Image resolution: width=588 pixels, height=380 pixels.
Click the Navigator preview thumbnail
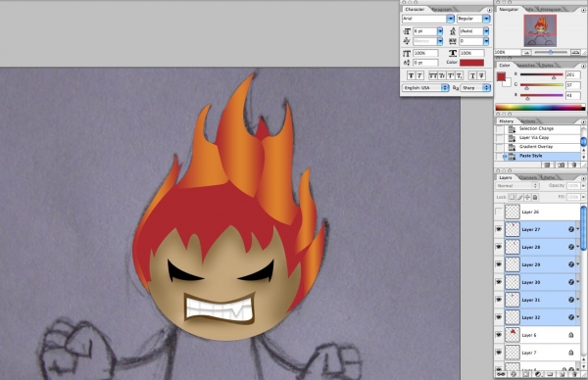click(540, 30)
